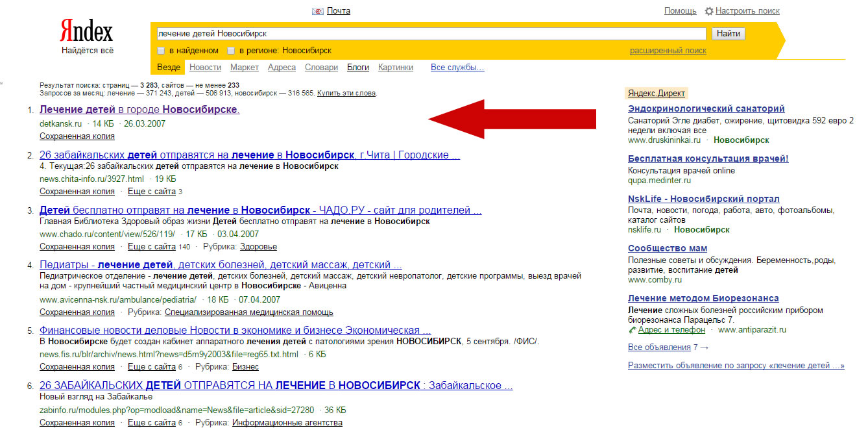The width and height of the screenshot is (868, 428).
Task: Open the Здоровье category link
Action: pos(258,247)
